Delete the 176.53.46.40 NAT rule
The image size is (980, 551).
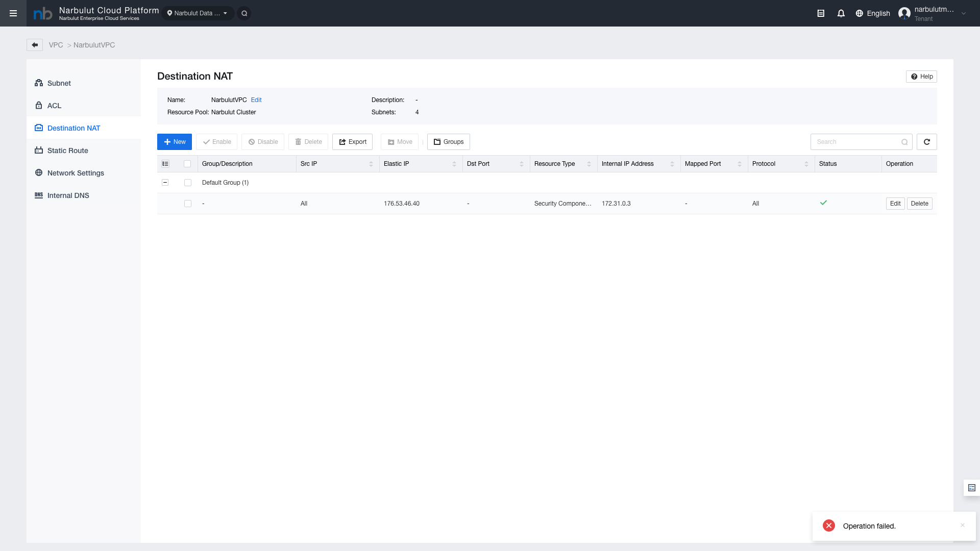click(920, 204)
